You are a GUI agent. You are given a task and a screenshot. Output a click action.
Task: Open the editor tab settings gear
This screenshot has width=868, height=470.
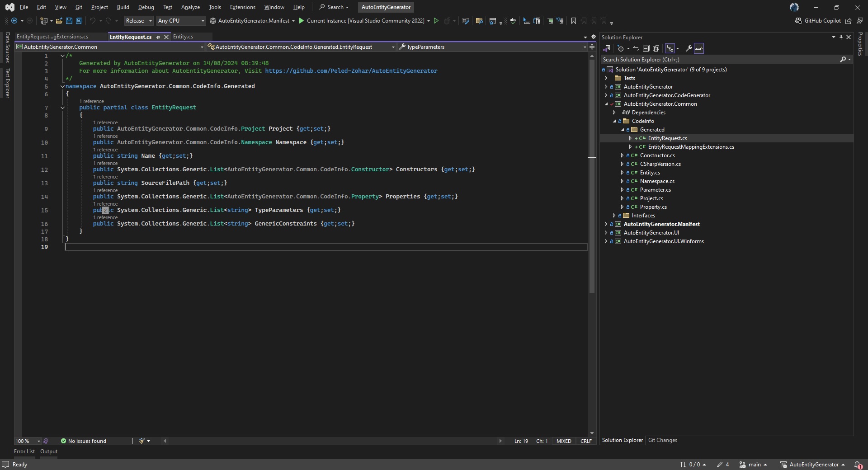coord(594,37)
